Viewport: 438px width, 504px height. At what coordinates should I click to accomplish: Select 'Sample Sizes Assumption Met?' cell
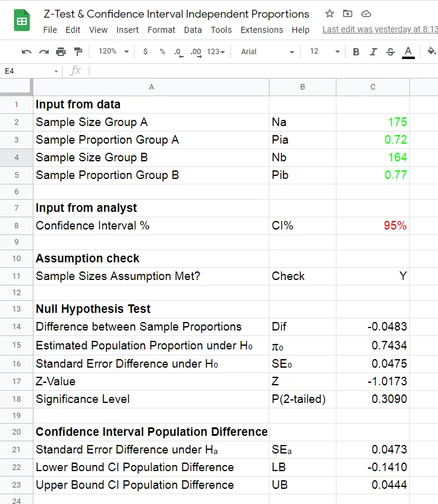coord(151,276)
